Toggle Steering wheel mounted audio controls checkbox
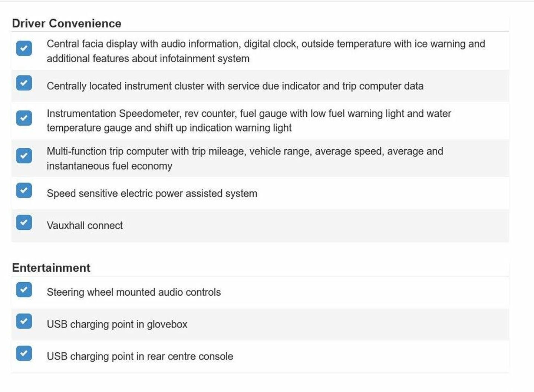 (x=24, y=290)
